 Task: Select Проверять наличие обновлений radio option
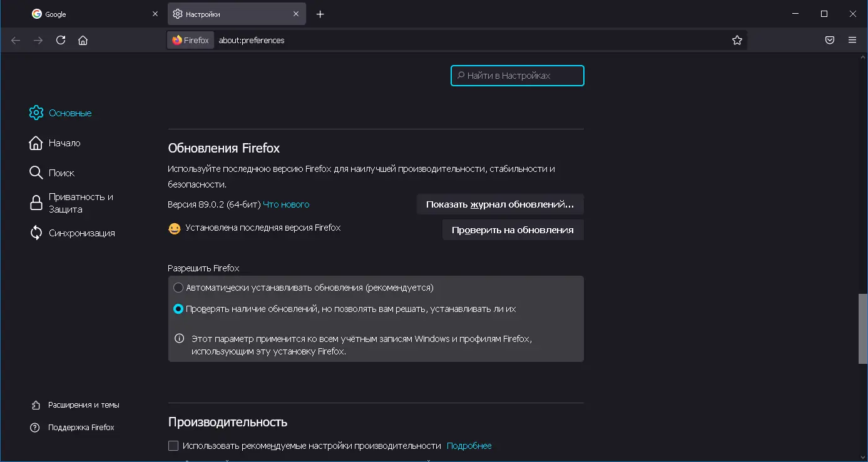[178, 309]
